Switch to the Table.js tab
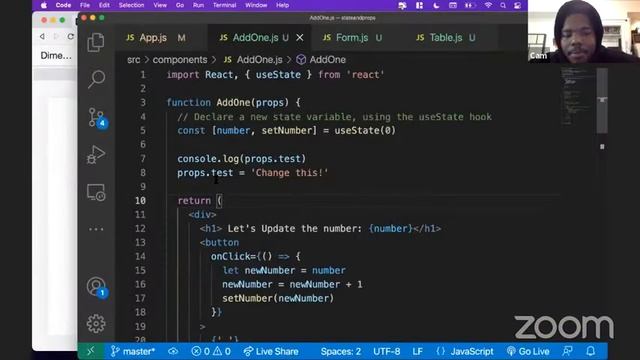 (446, 38)
